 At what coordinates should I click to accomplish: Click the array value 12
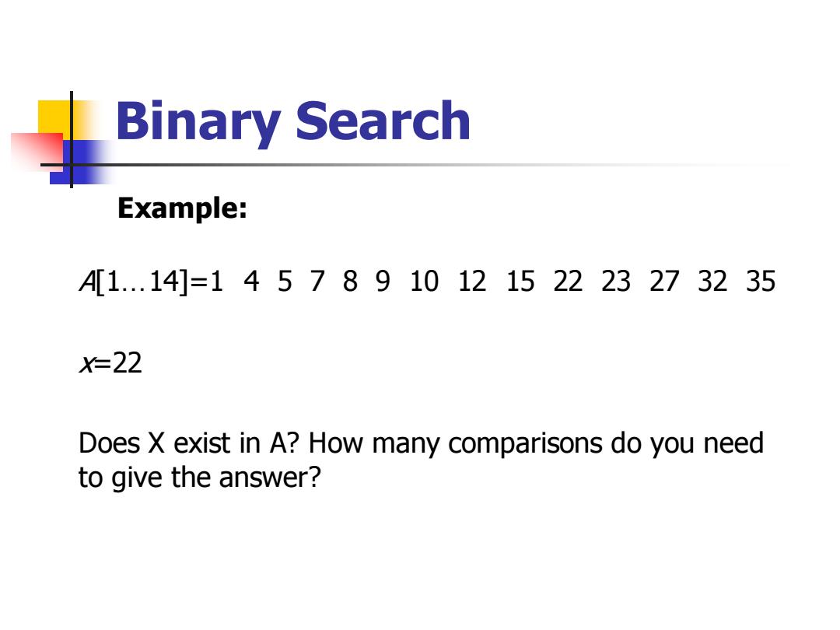(472, 282)
